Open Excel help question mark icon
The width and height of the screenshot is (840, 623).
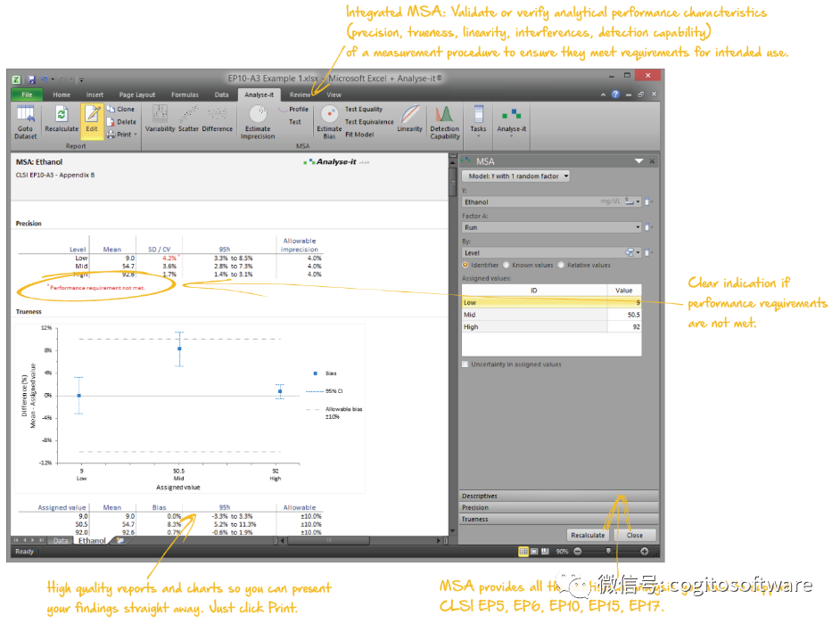(x=615, y=94)
